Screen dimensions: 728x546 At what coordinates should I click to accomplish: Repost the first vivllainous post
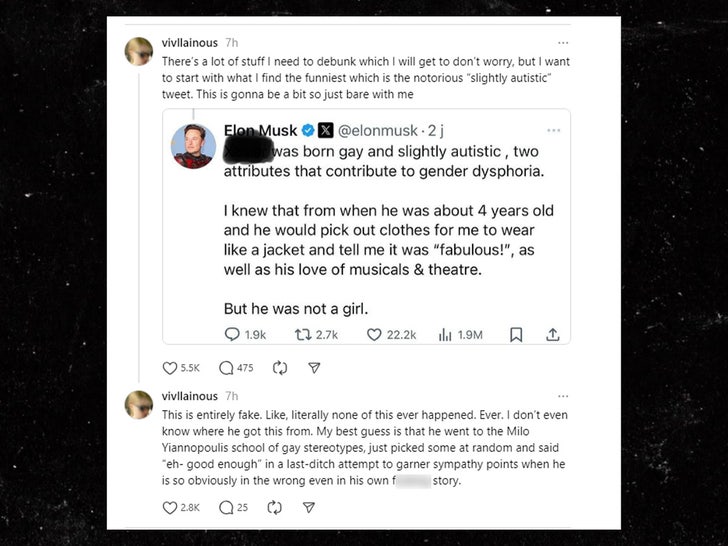pyautogui.click(x=281, y=368)
